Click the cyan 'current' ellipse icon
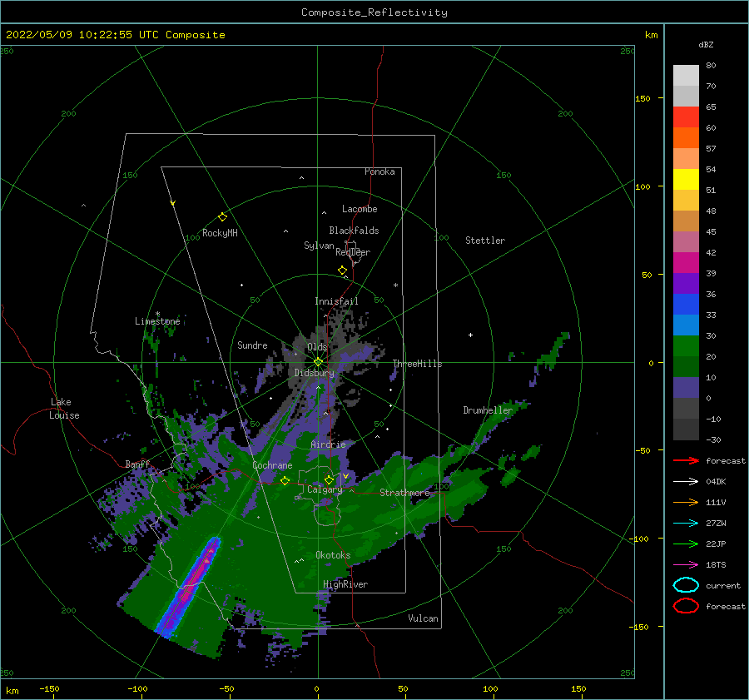 click(686, 585)
